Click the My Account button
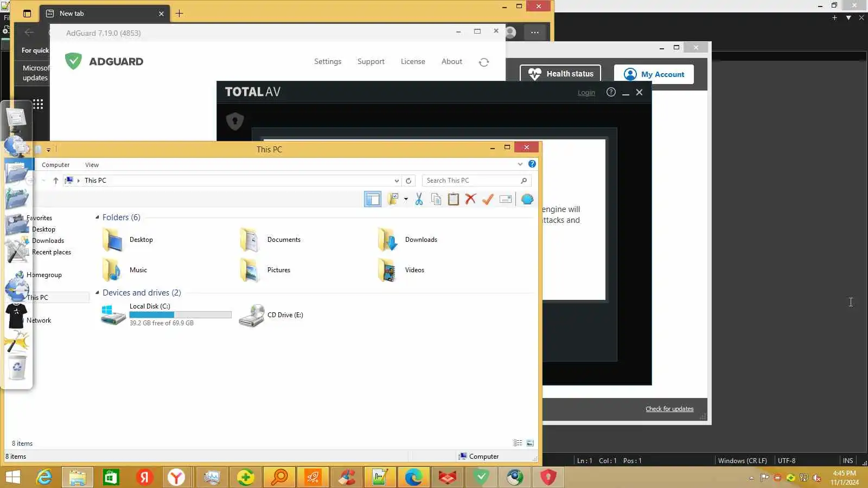Viewport: 868px width, 488px height. 654,74
